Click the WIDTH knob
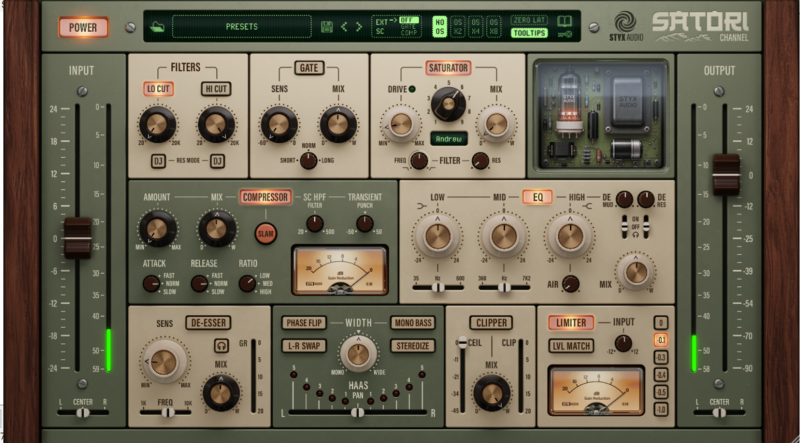 [x=358, y=354]
